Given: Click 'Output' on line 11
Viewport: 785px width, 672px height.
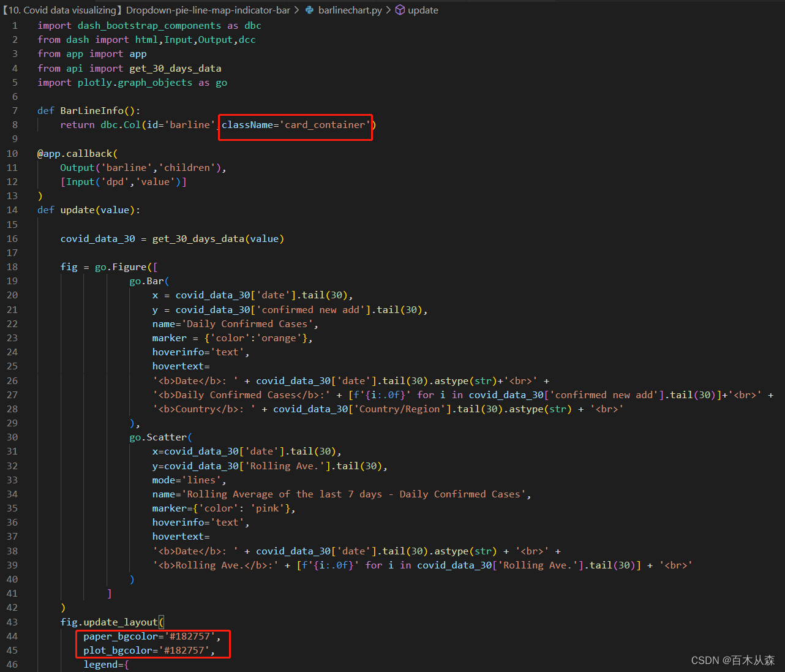Looking at the screenshot, I should [77, 168].
